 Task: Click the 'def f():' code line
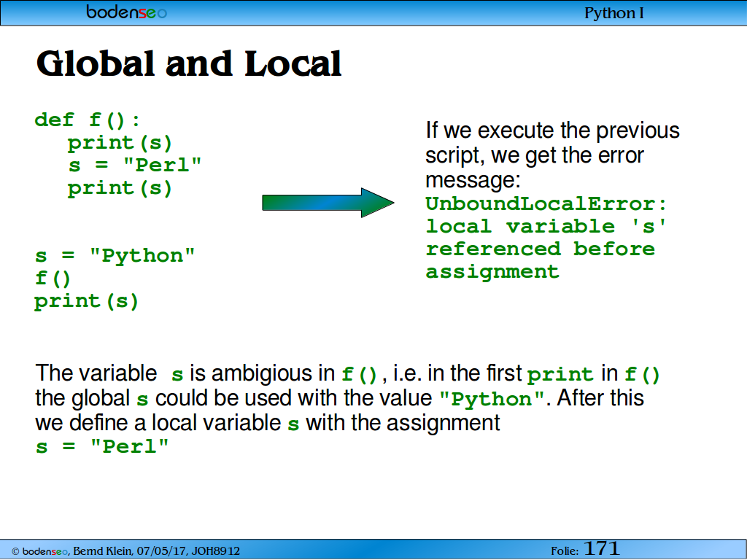88,120
